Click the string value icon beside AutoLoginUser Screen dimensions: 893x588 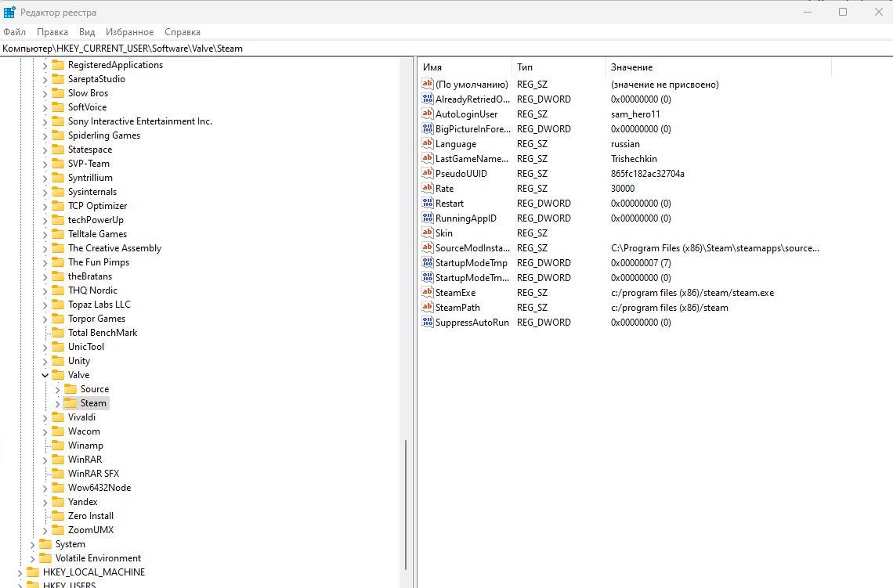pyautogui.click(x=427, y=114)
